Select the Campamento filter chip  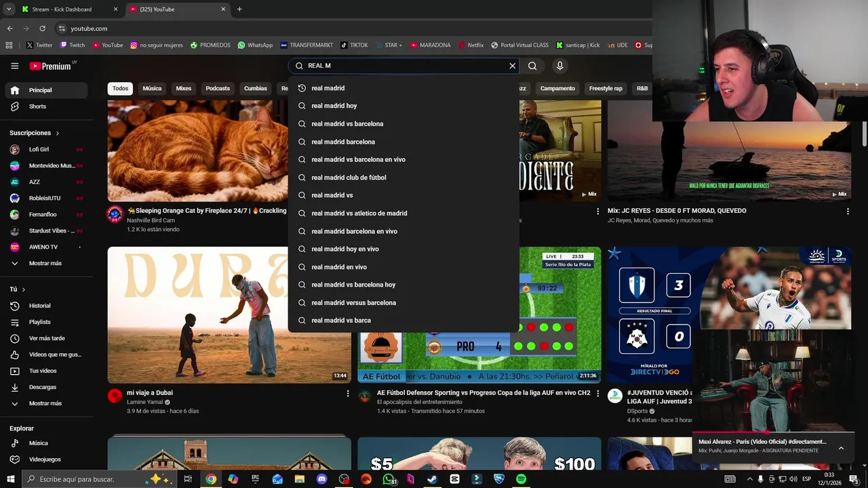pyautogui.click(x=557, y=88)
